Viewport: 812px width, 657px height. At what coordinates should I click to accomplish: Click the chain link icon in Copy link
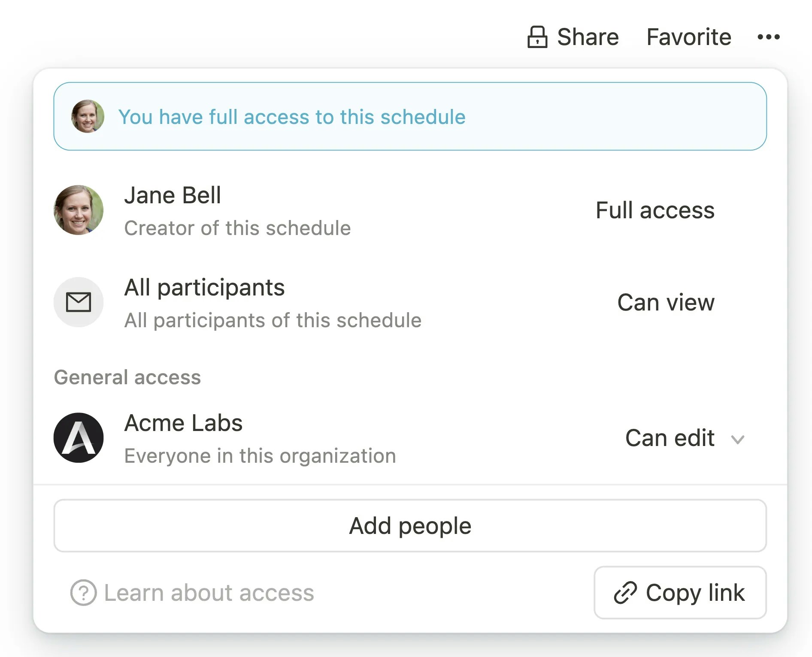point(625,593)
